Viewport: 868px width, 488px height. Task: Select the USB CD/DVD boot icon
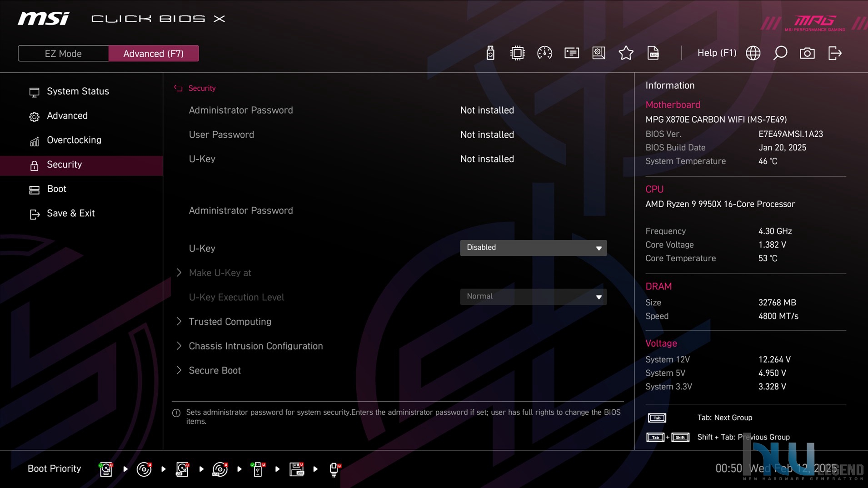(x=220, y=469)
